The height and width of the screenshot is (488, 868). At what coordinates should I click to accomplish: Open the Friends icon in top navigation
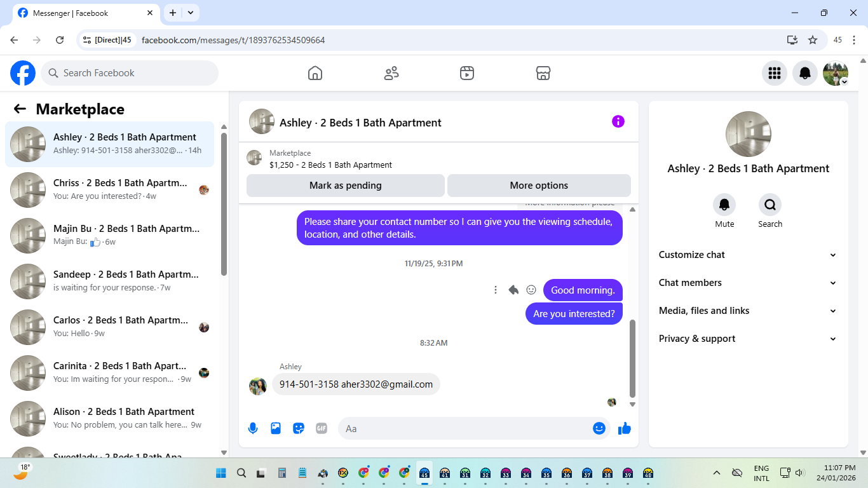[x=391, y=73]
